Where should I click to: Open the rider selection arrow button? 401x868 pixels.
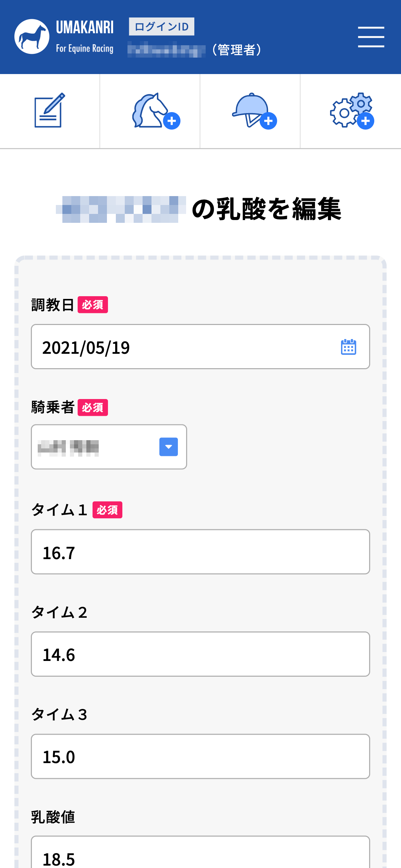point(169,447)
